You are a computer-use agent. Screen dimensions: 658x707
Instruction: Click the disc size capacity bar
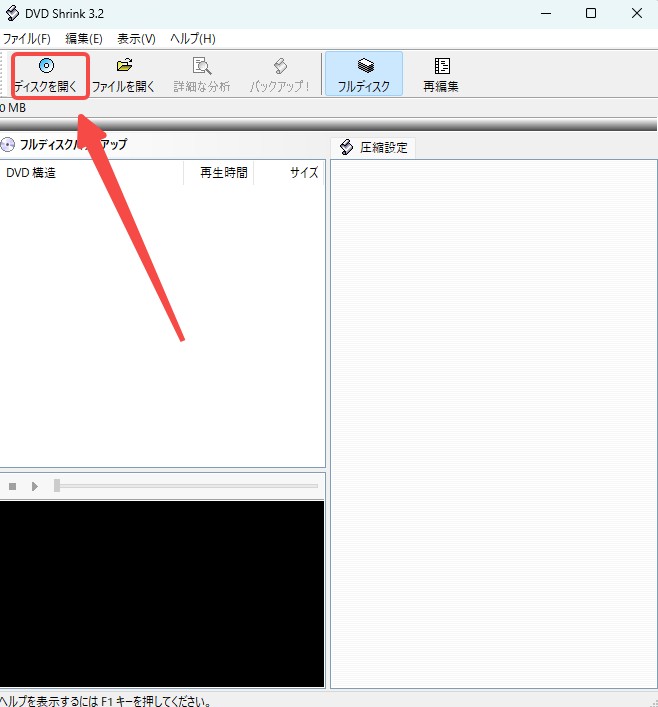pos(329,124)
